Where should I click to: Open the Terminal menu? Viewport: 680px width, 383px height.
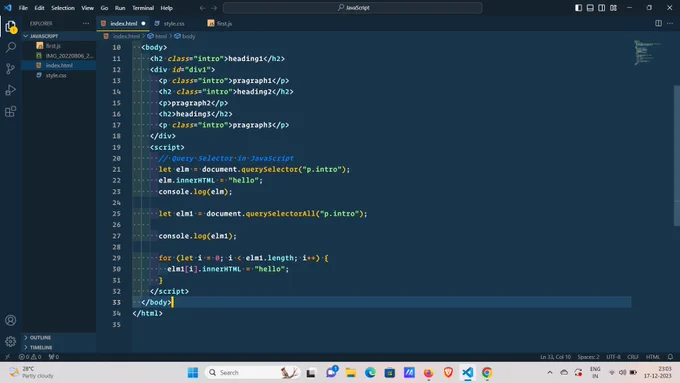(x=143, y=8)
